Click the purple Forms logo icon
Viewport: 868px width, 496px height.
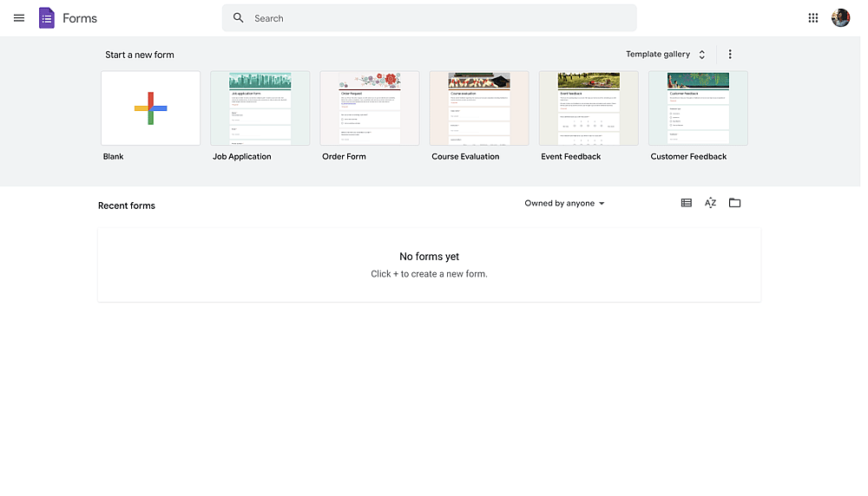click(47, 18)
